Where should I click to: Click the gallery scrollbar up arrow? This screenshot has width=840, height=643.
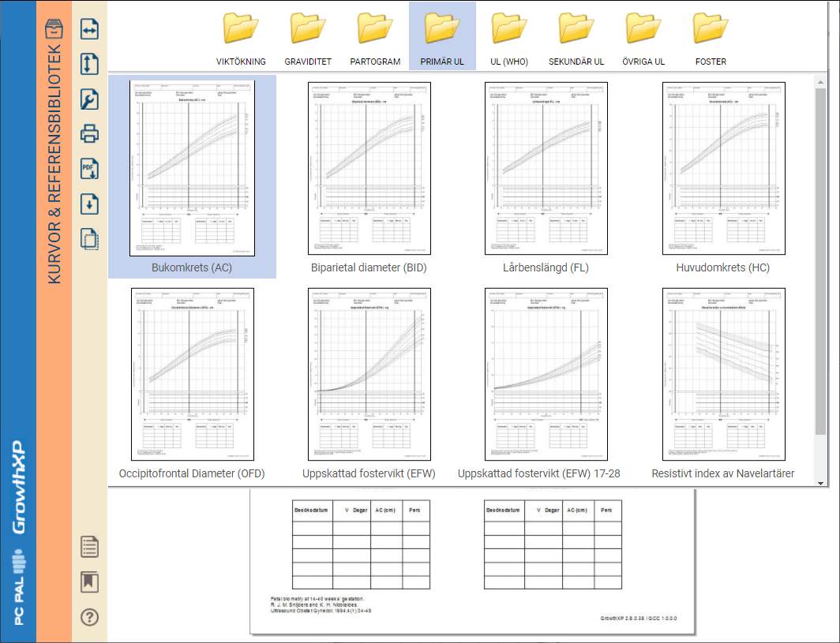(x=820, y=82)
